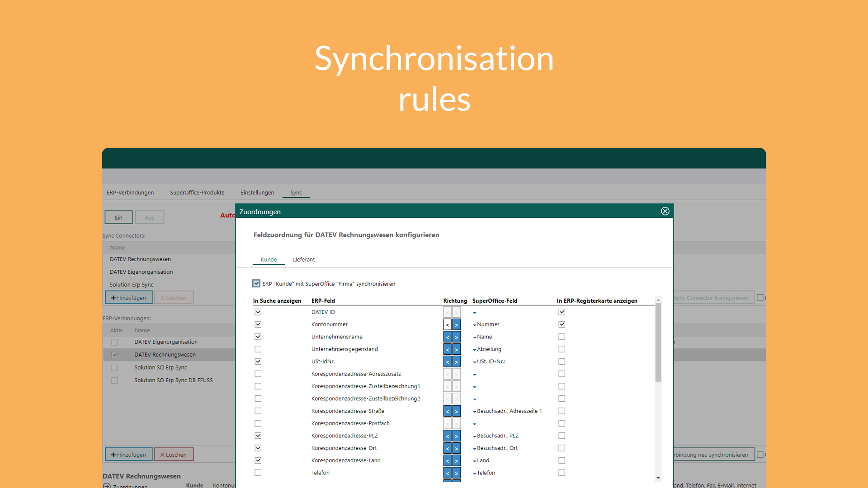
Task: Click right arrow for Korespondenzadresse-PLZ
Action: [457, 436]
